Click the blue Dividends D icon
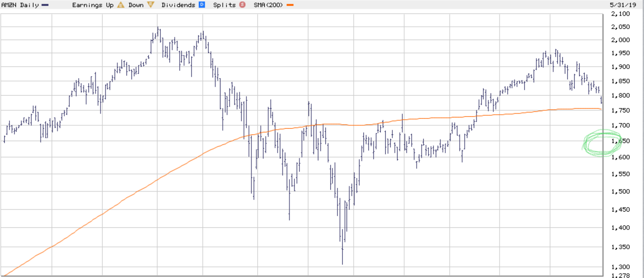644x278 pixels. coord(202,5)
